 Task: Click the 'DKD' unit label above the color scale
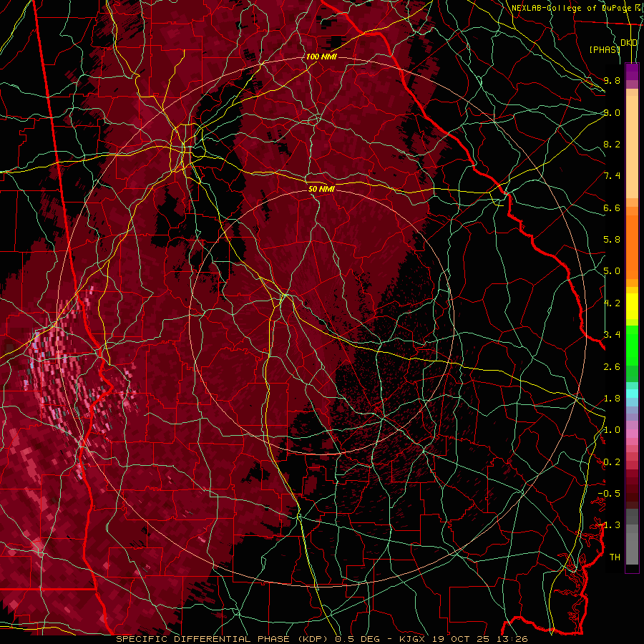[x=629, y=43]
